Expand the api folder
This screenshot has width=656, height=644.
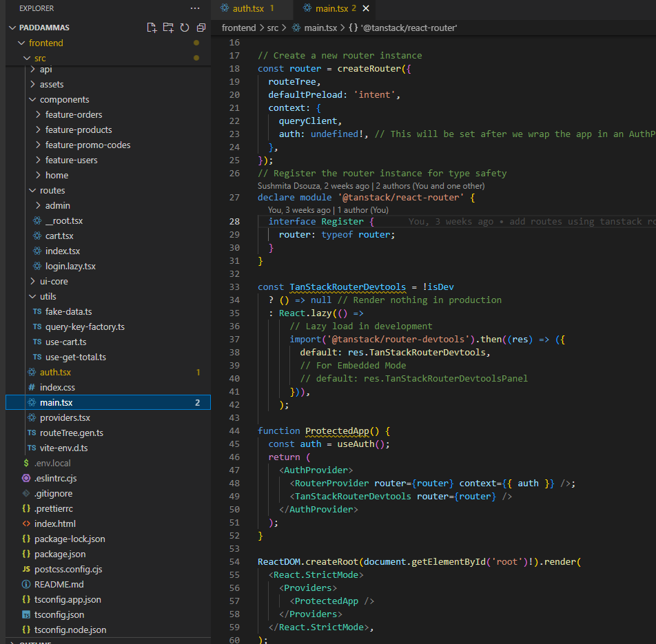click(x=32, y=69)
